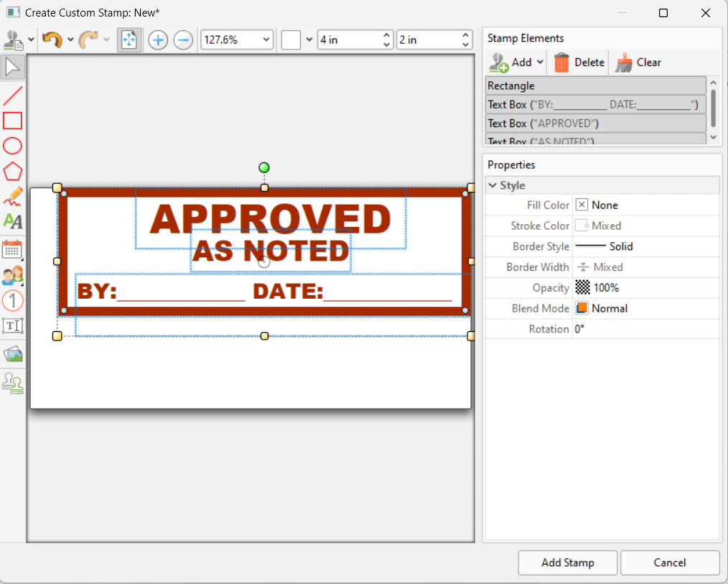
Task: Open the stroke color swatch picker
Action: [580, 225]
